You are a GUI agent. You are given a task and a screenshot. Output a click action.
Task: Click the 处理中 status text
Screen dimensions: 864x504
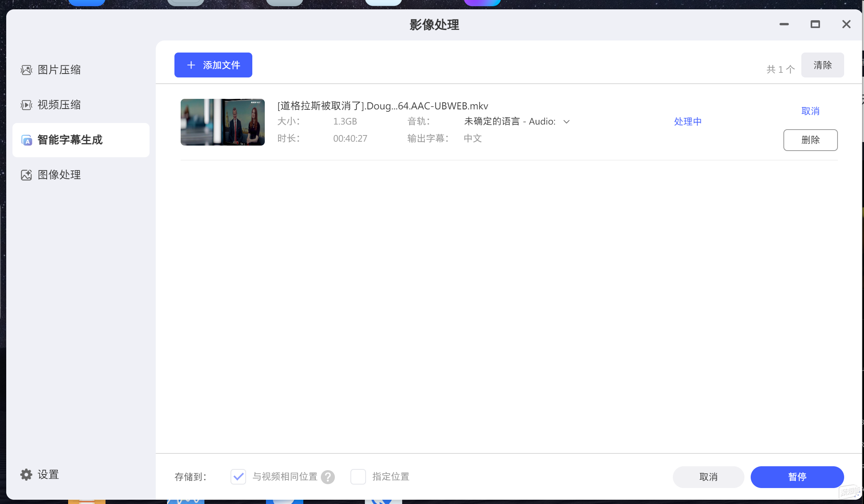688,122
